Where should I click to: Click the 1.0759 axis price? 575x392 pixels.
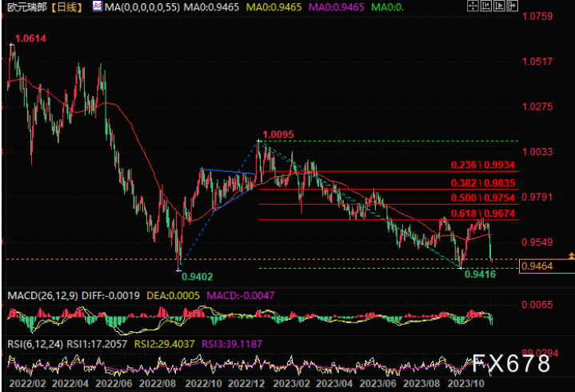pos(537,16)
